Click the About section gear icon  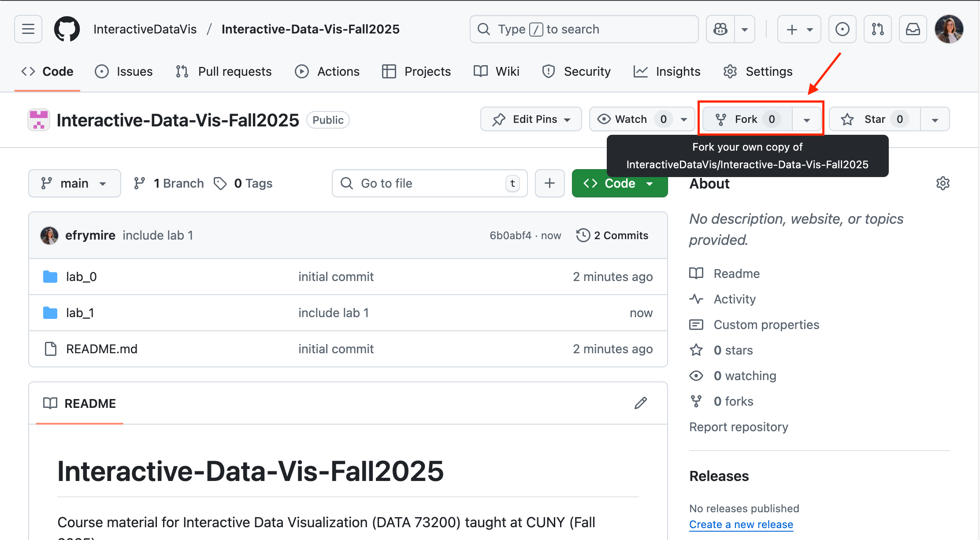click(943, 183)
